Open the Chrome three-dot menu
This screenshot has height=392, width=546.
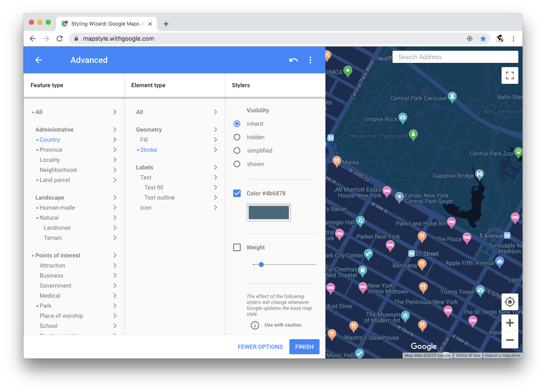pyautogui.click(x=513, y=39)
